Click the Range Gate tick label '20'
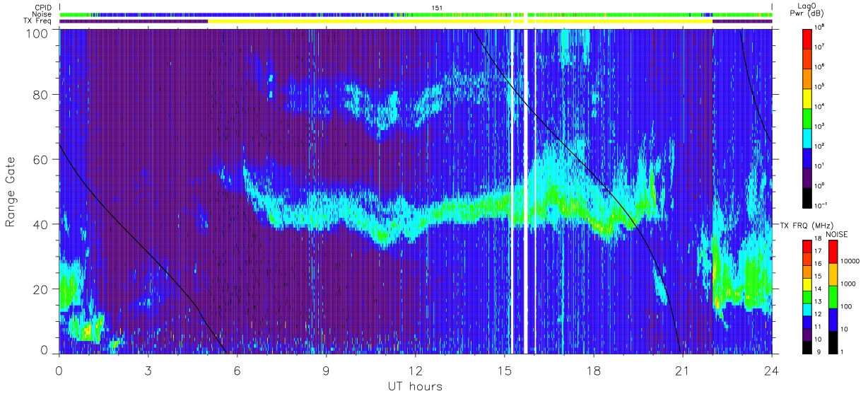This screenshot has width=868, height=401. [42, 289]
